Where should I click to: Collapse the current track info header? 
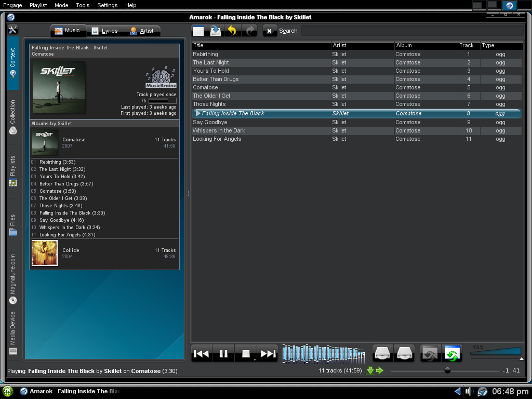(104, 50)
